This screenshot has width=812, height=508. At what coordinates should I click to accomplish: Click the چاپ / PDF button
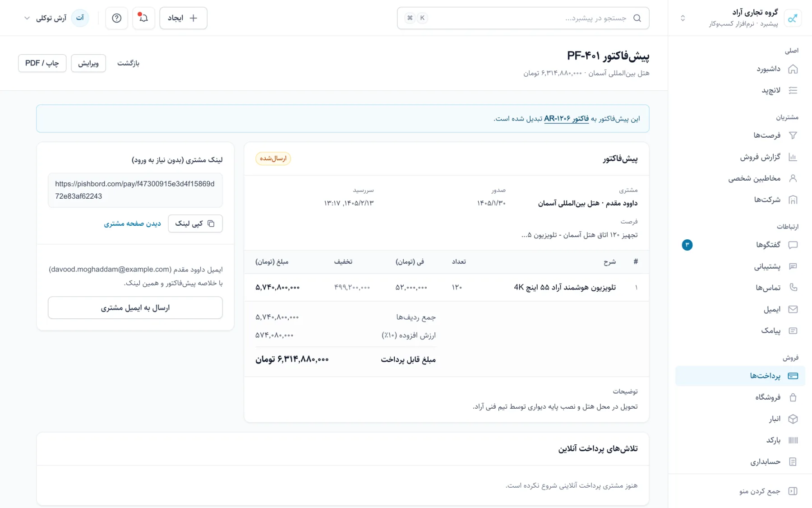pyautogui.click(x=42, y=63)
